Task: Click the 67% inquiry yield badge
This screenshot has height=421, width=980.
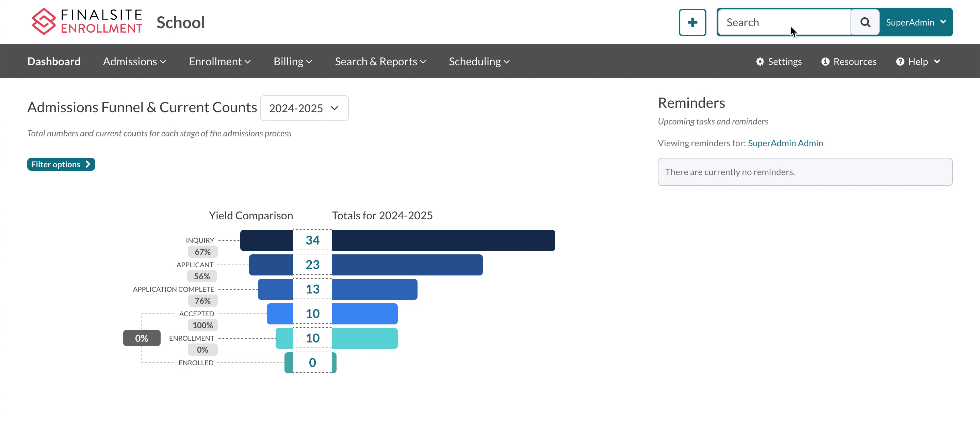Action: coord(202,252)
